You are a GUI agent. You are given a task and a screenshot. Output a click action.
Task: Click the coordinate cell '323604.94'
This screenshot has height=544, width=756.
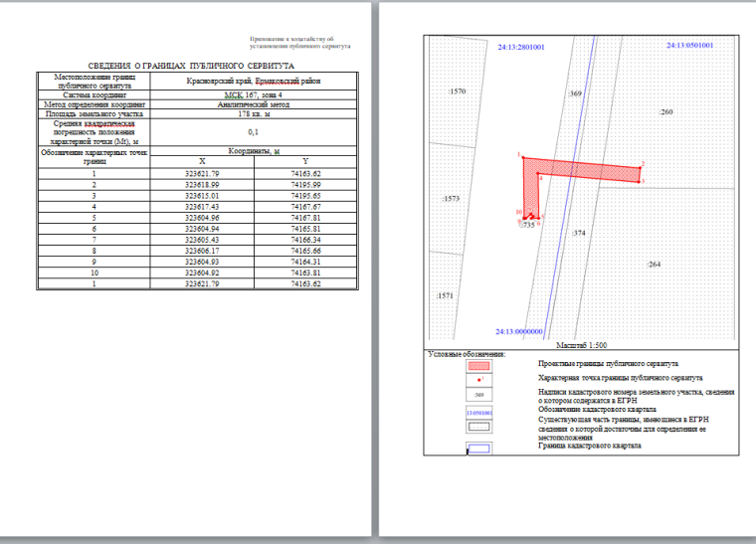pyautogui.click(x=202, y=230)
